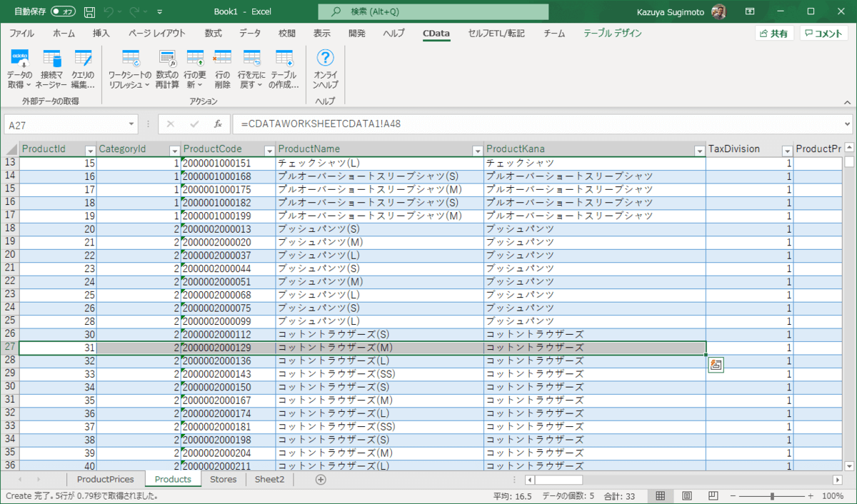This screenshot has height=504, width=857.
Task: Switch to the ホーム (Home) ribbon tab
Action: [64, 34]
